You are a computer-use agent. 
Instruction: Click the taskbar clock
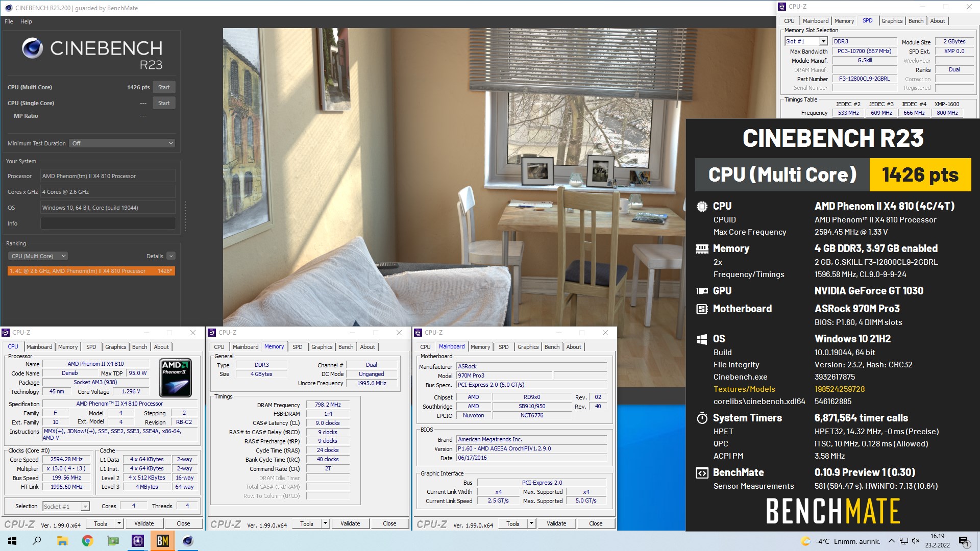click(x=937, y=541)
